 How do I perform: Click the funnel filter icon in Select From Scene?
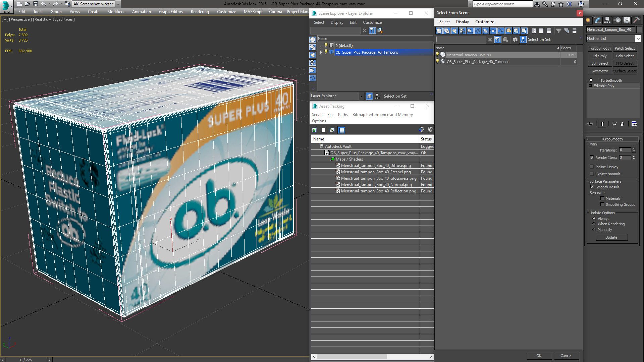(x=559, y=31)
